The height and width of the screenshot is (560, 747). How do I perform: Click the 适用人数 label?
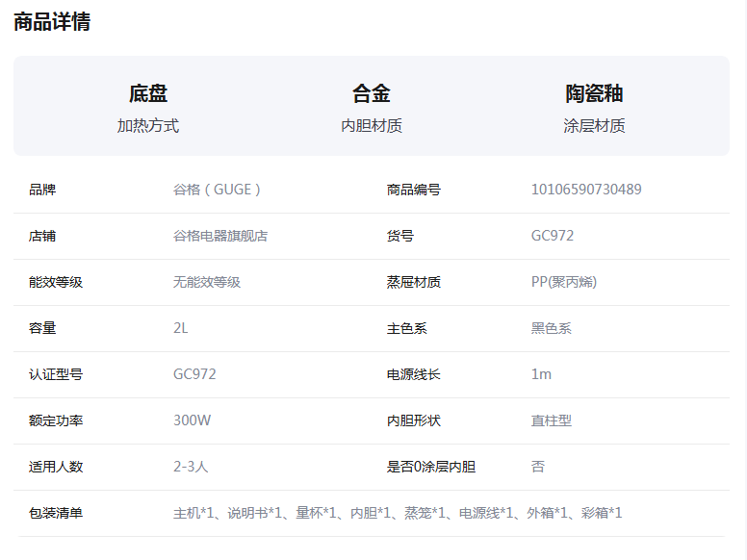coord(56,467)
